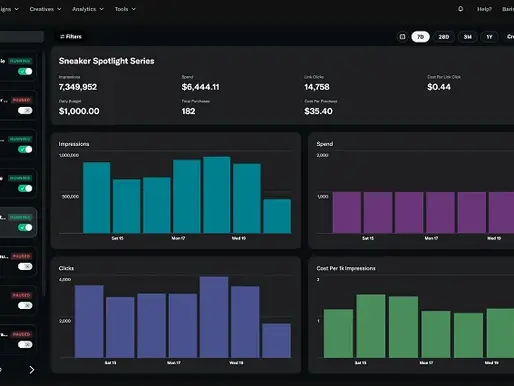514x386 pixels.
Task: Click the 500,000 axis label in Impressions
Action: tap(70, 197)
